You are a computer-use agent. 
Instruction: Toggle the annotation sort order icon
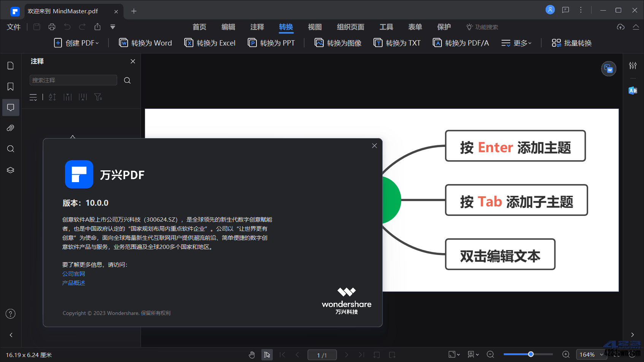[52, 97]
